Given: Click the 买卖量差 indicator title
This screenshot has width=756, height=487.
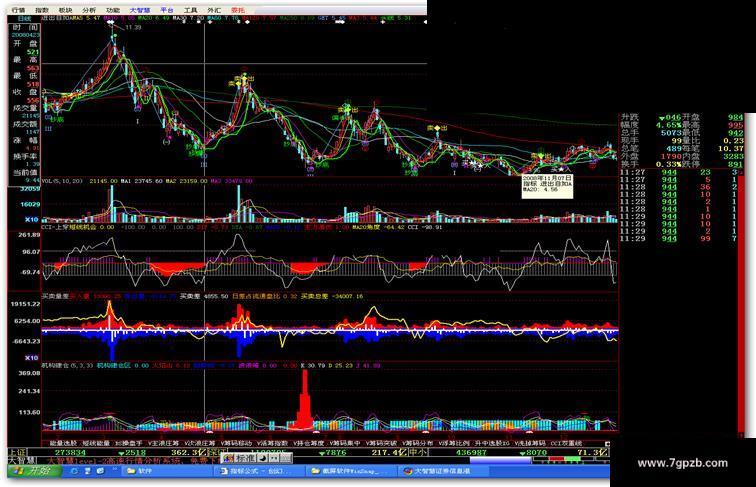Looking at the screenshot, I should [55, 297].
